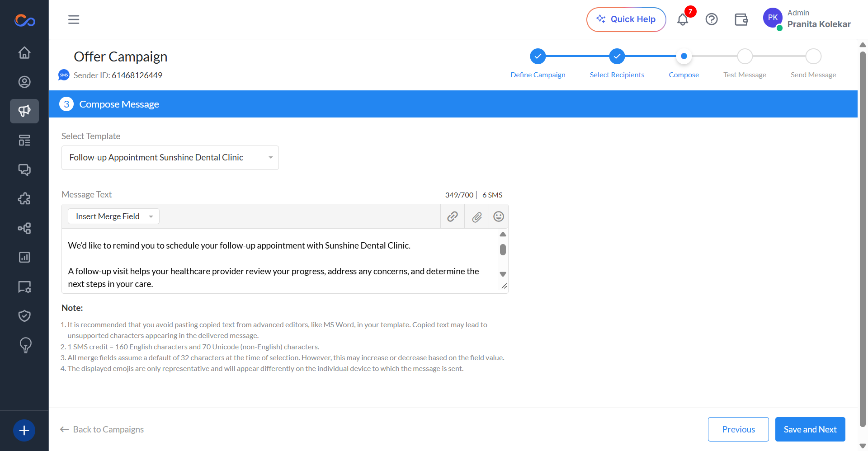Click the Previous button
This screenshot has height=451, width=868.
pyautogui.click(x=738, y=429)
